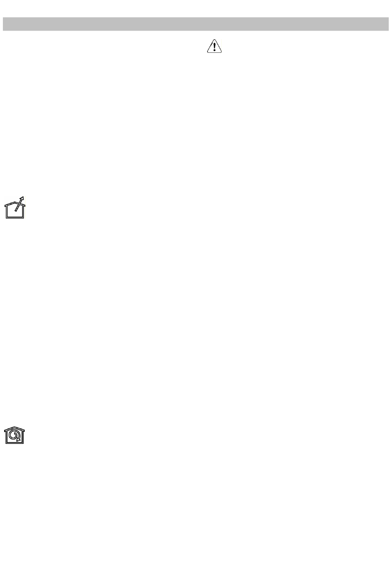
Task: Click the bottom wall of the recirculation house icon
Action: pos(15,443)
